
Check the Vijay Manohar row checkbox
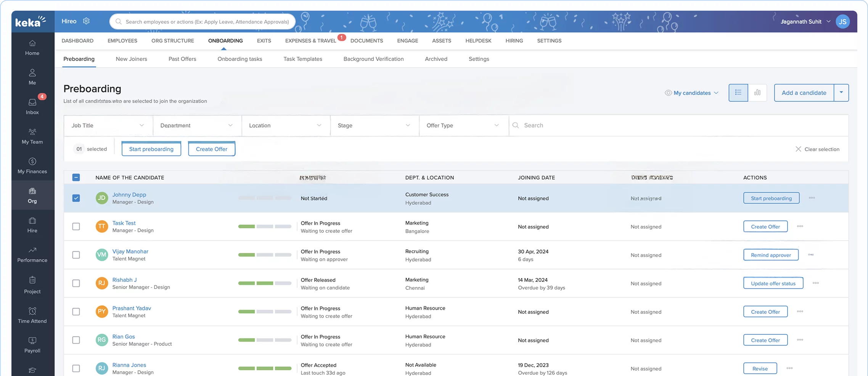click(x=76, y=255)
